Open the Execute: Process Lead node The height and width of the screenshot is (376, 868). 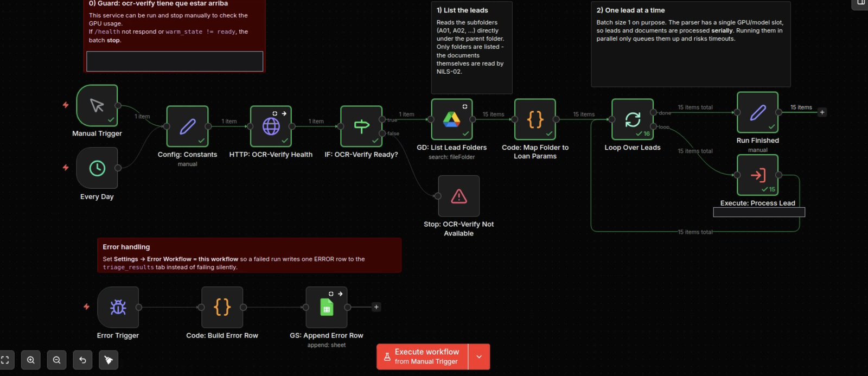coord(757,175)
